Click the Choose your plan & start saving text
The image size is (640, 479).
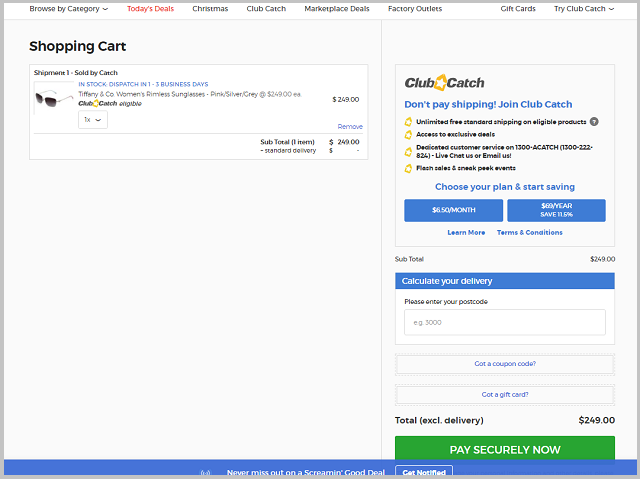pyautogui.click(x=505, y=187)
